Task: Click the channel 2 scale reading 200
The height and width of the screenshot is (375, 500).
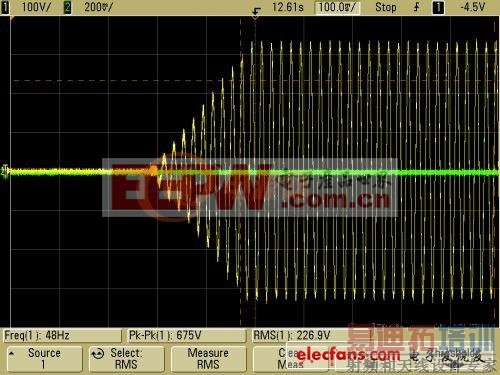Action: (x=99, y=7)
